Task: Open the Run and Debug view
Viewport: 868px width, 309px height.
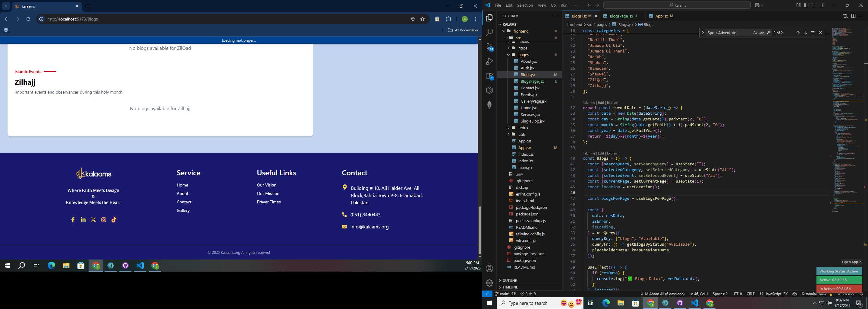Action: pos(489,61)
